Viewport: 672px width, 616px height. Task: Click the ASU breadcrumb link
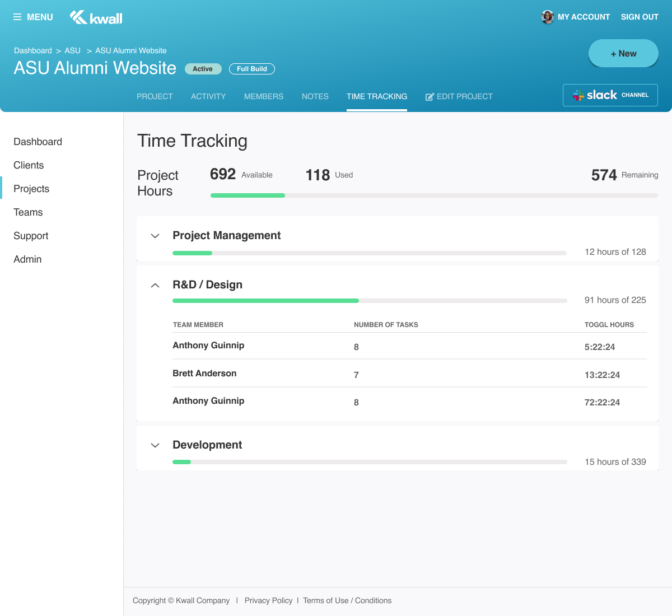click(x=73, y=50)
